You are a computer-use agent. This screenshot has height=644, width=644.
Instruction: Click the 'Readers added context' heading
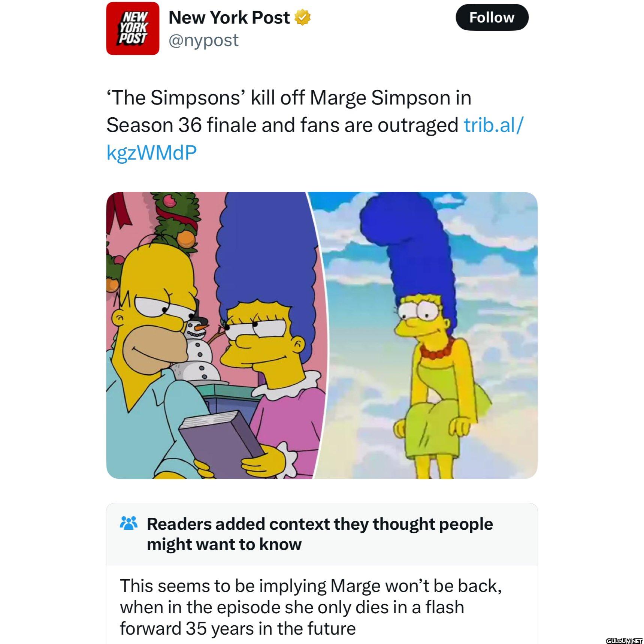coord(320,534)
